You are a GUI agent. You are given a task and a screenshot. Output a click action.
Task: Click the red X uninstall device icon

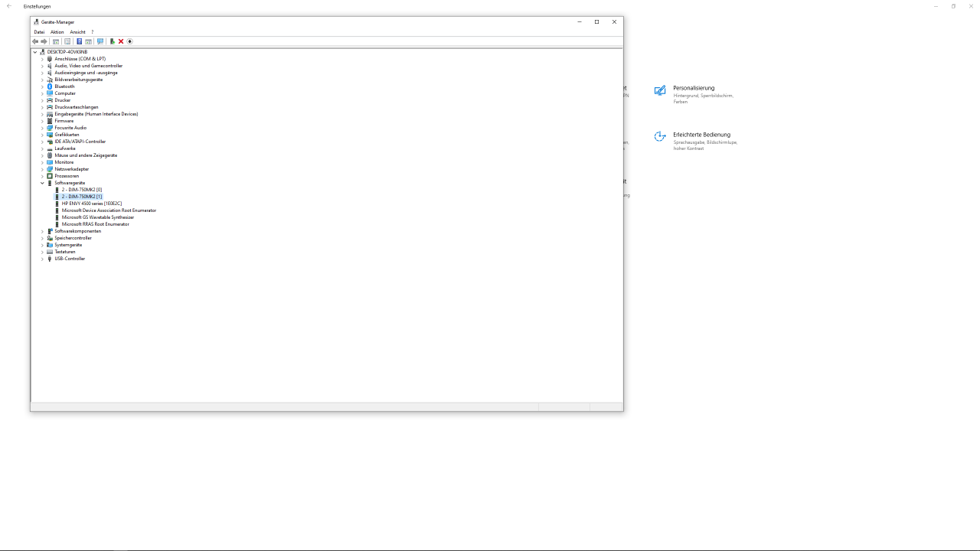coord(121,41)
